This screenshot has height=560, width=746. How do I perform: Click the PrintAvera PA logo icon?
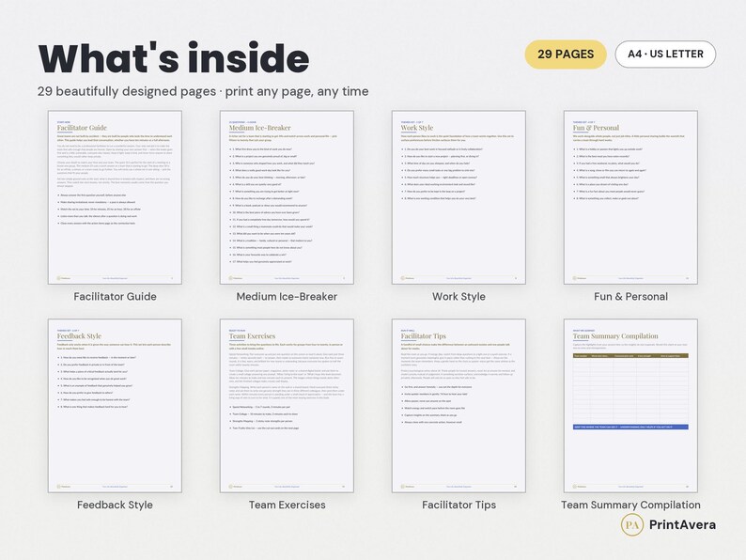click(x=631, y=525)
